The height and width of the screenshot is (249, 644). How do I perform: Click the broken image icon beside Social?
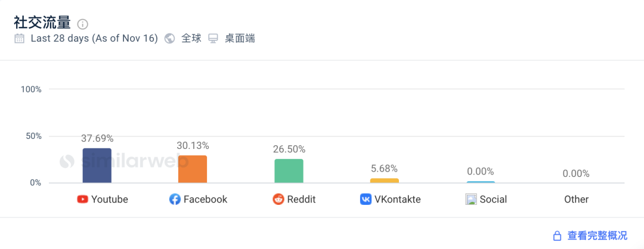click(470, 200)
